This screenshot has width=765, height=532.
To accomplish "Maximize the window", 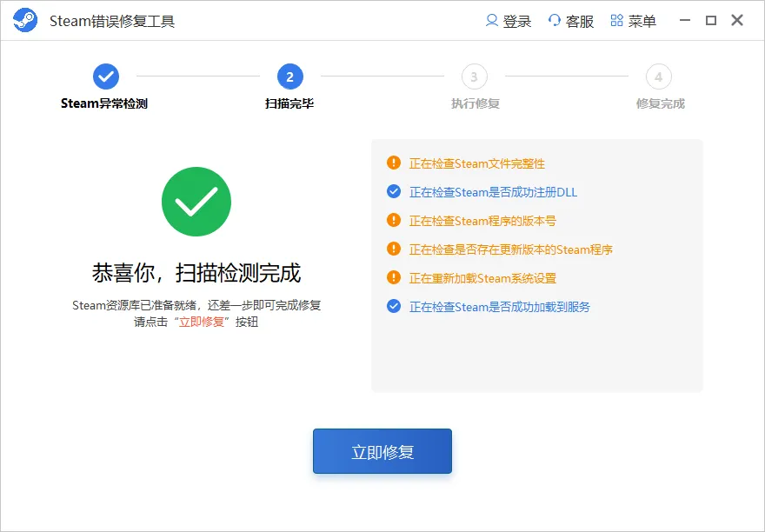I will 711,21.
